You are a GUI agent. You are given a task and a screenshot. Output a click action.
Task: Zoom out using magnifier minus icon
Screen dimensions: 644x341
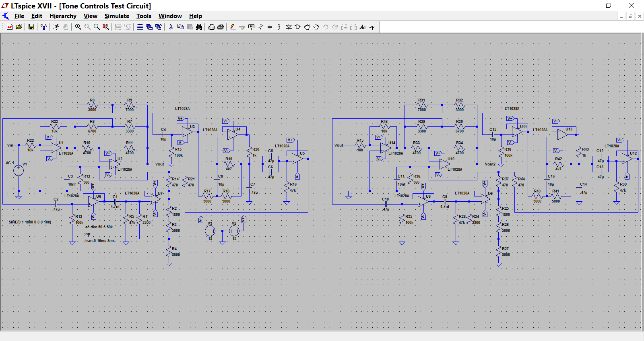point(97,27)
